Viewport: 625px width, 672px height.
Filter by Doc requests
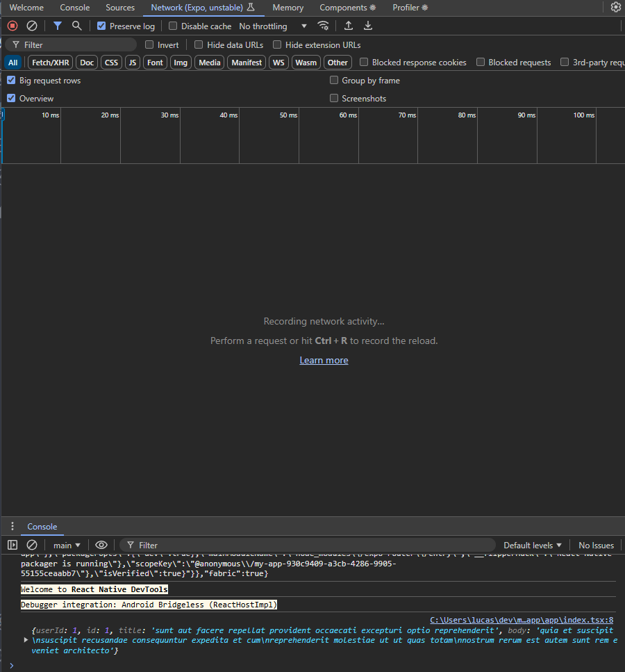tap(87, 63)
